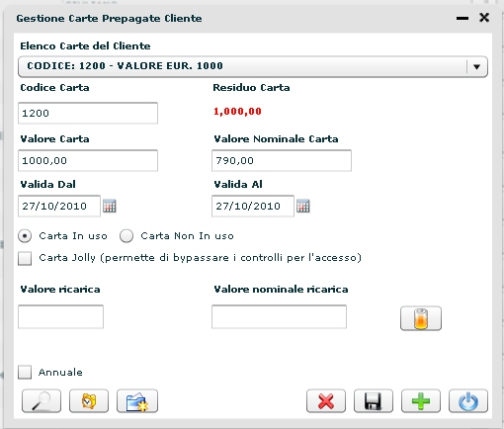Click the folder with star icon

[x=137, y=401]
